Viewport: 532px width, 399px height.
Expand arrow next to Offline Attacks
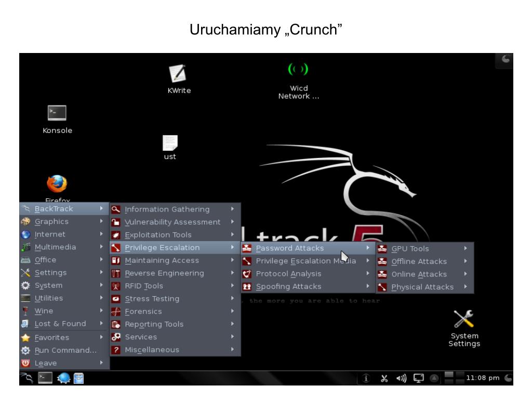[465, 261]
